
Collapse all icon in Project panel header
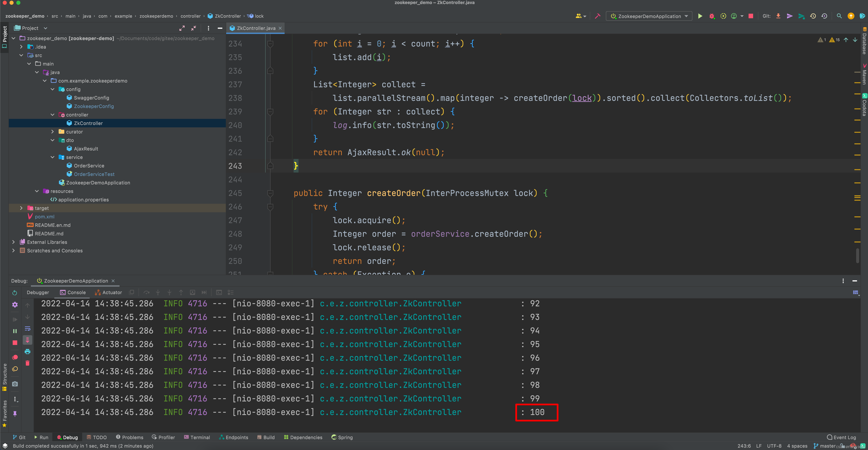click(x=193, y=28)
